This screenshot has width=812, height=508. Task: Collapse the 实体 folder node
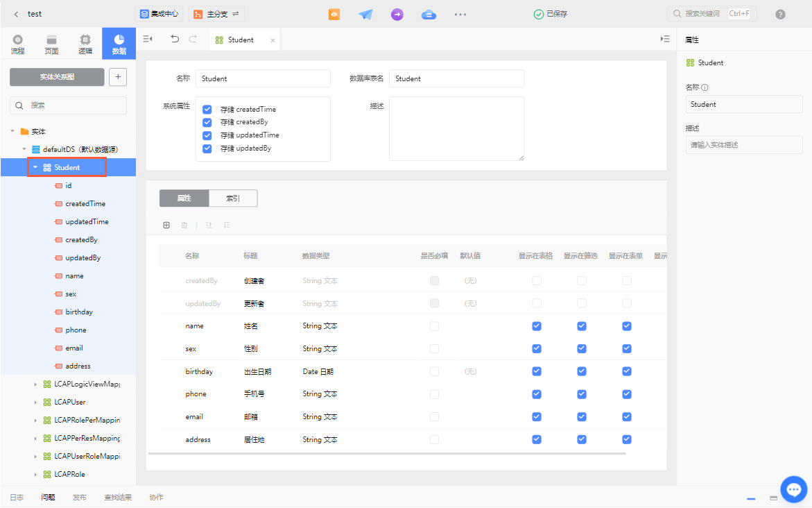point(12,131)
